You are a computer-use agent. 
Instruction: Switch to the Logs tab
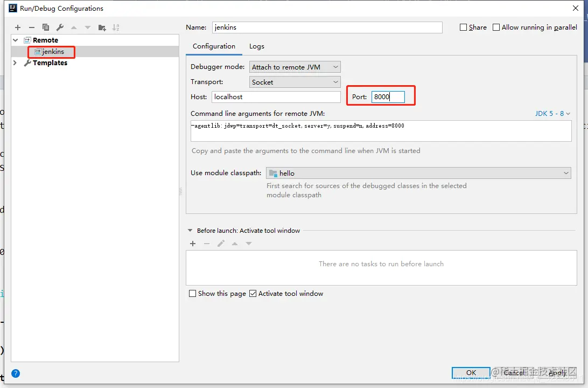coord(257,46)
